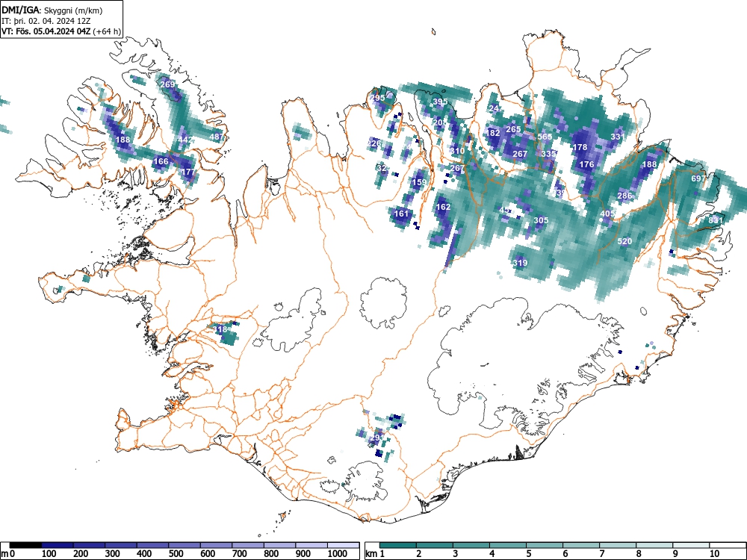Click the isolated map value 318
747x560 pixels.
click(x=220, y=329)
